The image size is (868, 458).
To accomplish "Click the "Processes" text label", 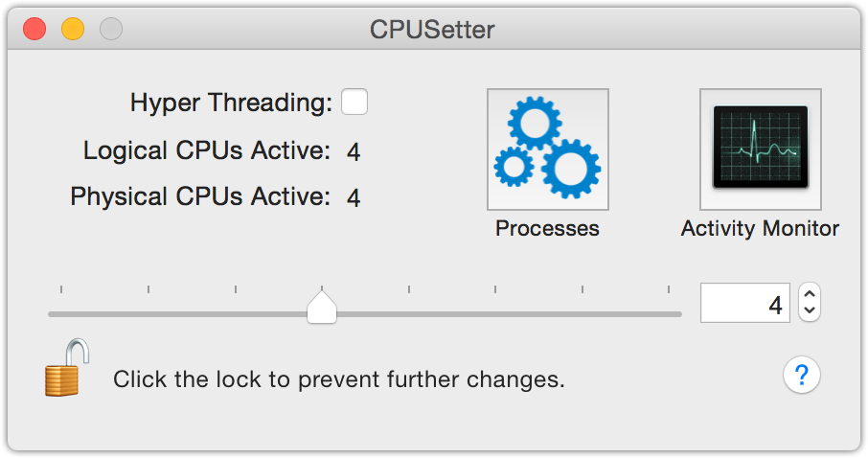I will [x=547, y=229].
